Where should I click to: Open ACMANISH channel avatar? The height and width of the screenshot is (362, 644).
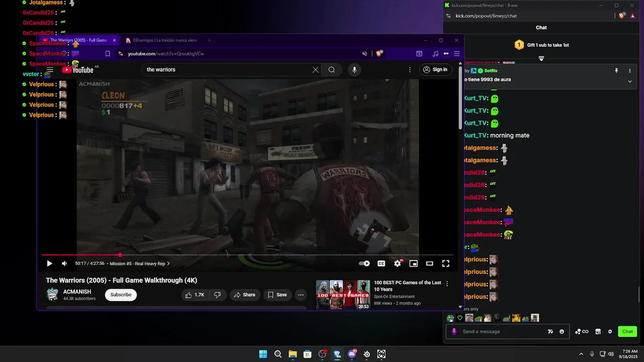click(52, 295)
